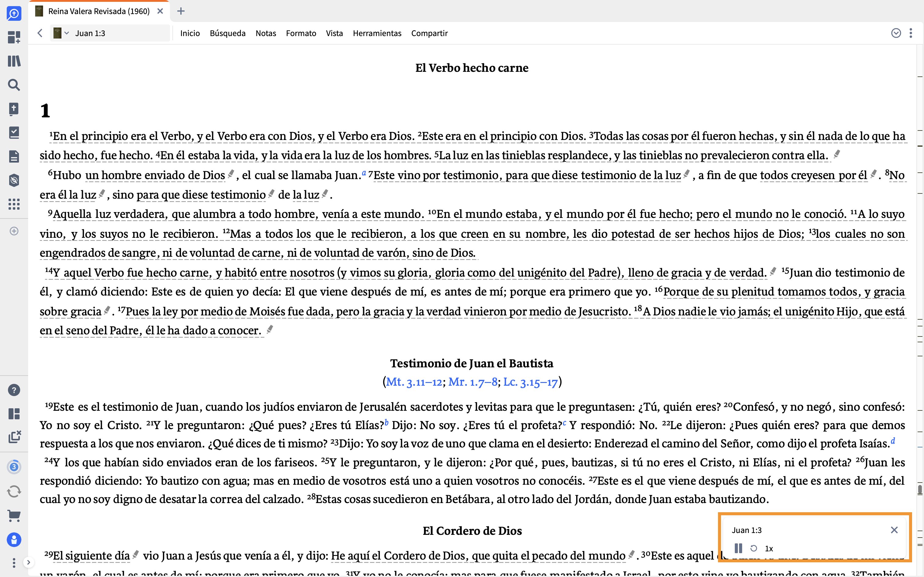Expand the sidebar with chevron arrow
Image resolution: width=924 pixels, height=577 pixels.
[x=29, y=562]
